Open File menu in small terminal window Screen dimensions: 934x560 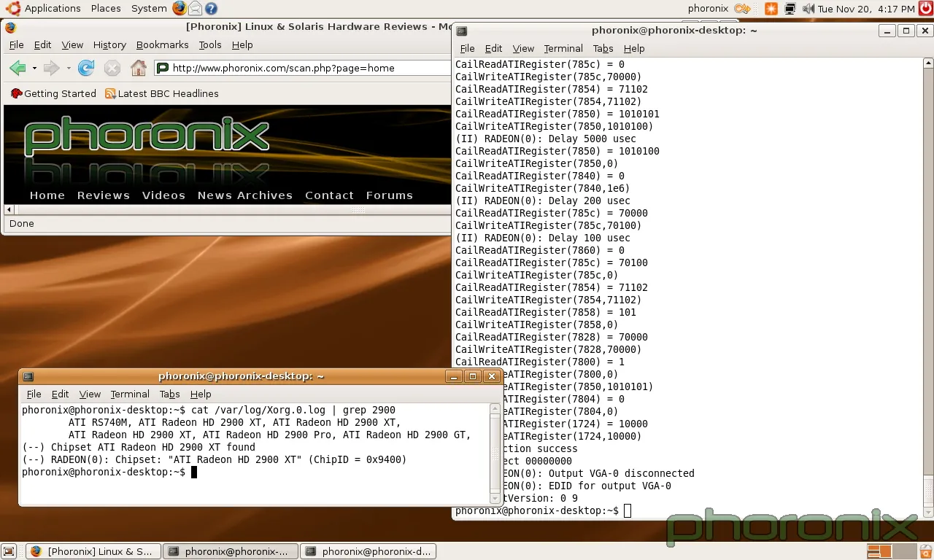(34, 394)
